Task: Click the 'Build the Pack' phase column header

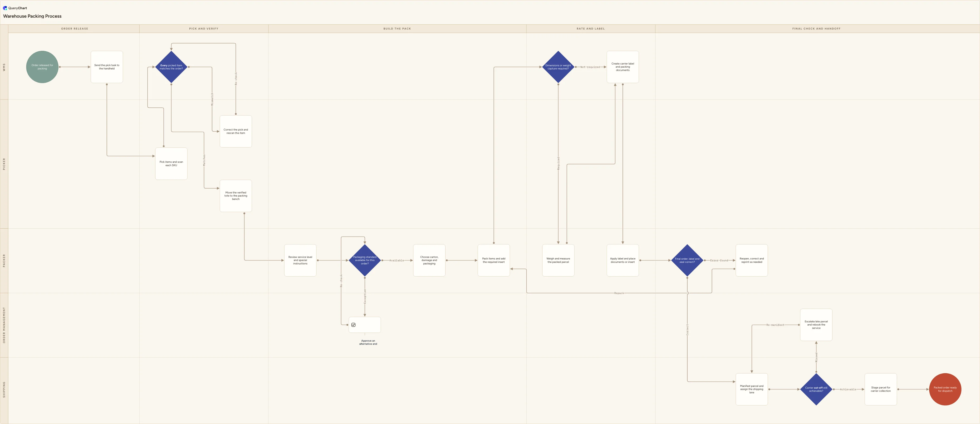Action: (x=397, y=28)
